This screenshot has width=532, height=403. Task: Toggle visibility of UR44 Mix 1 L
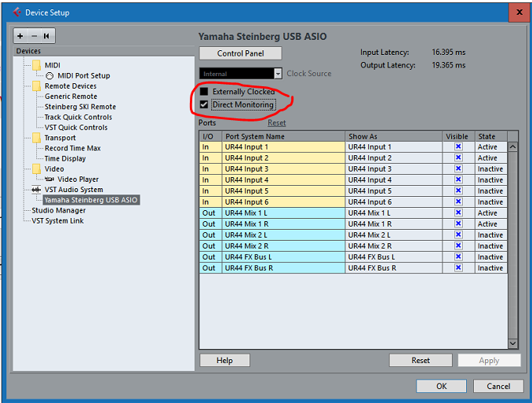[458, 212]
